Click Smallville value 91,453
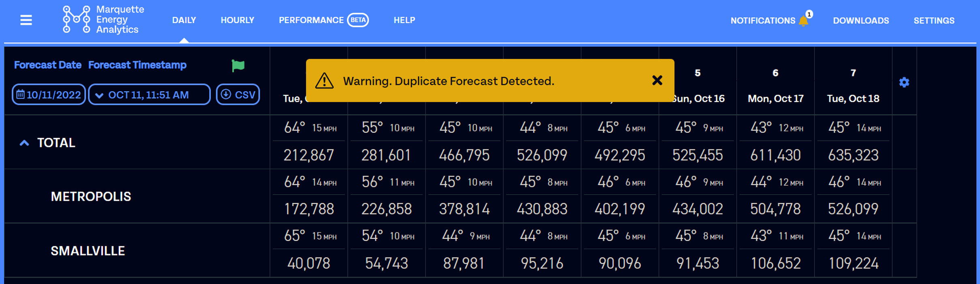The width and height of the screenshot is (980, 284). pyautogui.click(x=698, y=263)
